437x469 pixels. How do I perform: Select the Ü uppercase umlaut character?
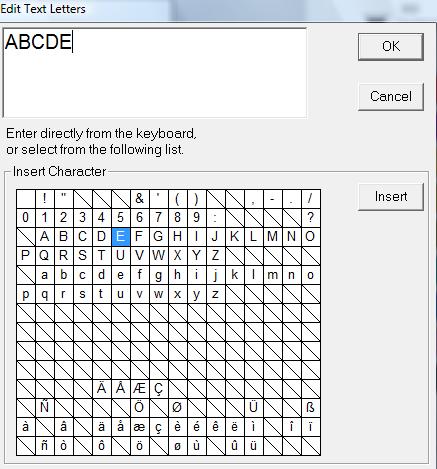(254, 408)
